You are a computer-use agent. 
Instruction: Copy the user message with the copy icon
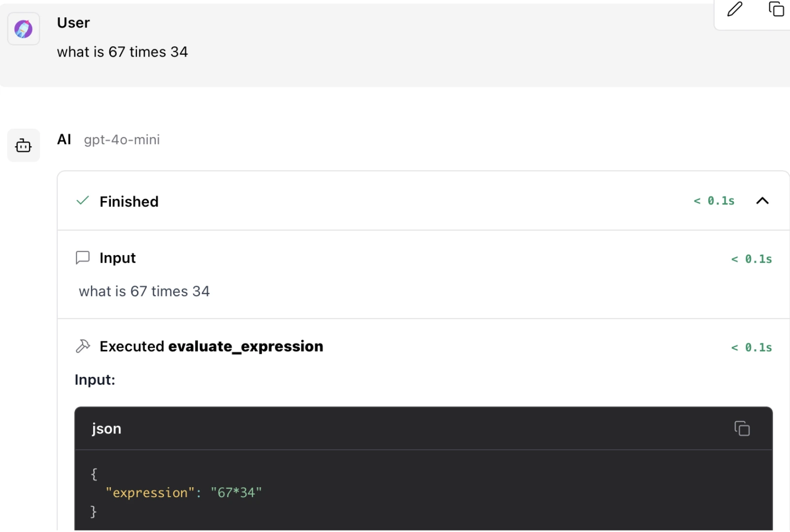click(x=776, y=9)
